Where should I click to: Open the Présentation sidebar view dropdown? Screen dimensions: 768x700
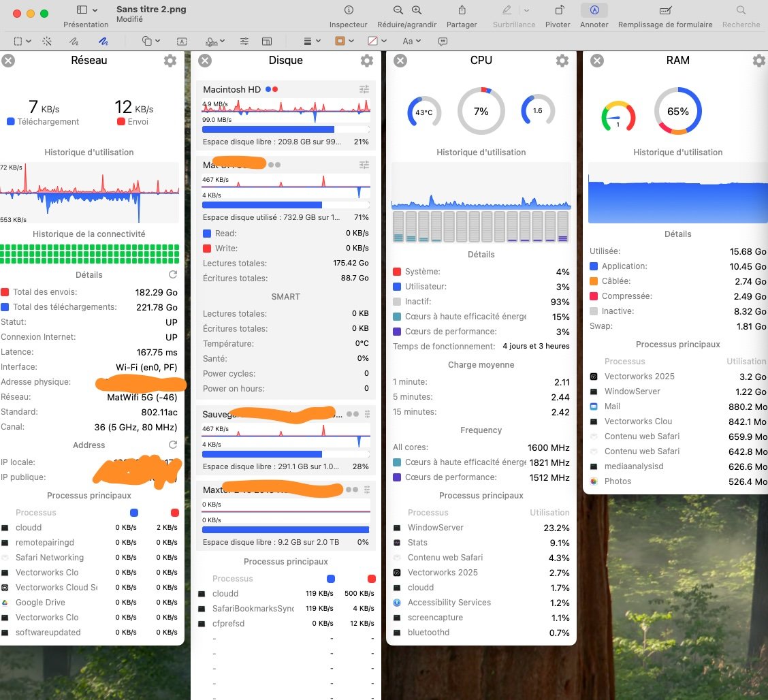86,11
